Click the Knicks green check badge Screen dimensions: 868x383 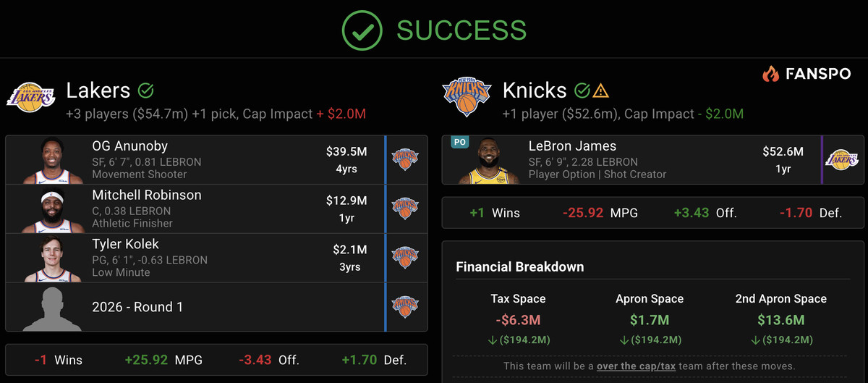pos(582,91)
